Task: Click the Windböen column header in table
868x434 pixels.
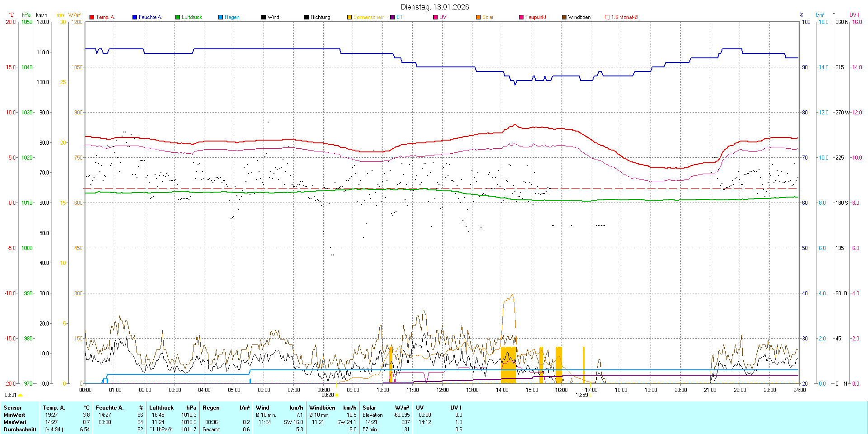Action: pos(322,408)
